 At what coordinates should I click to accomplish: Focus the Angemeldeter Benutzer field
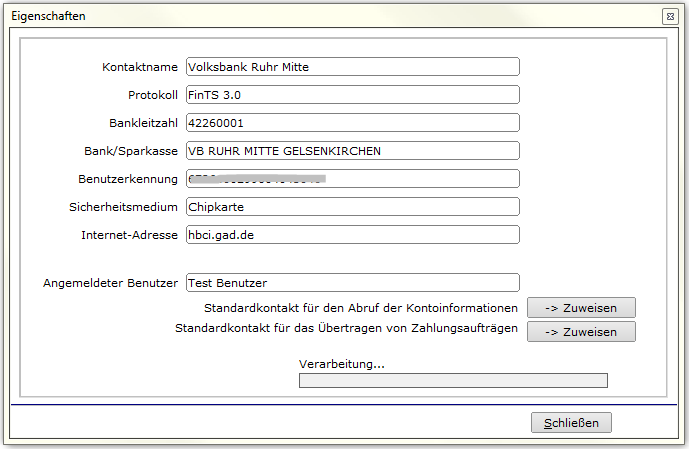coord(353,283)
